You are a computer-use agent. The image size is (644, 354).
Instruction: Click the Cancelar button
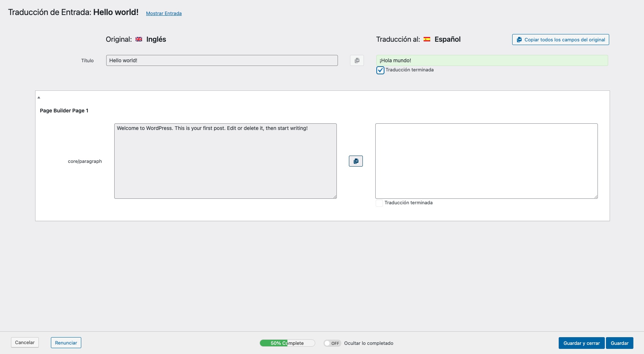click(x=25, y=343)
